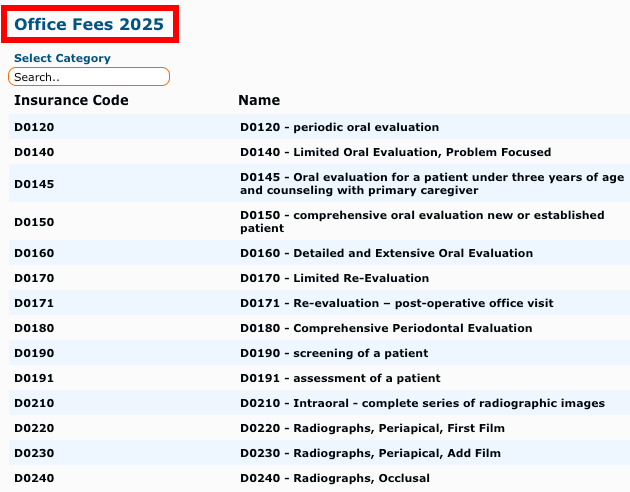Click Radiographs, Periapical, First Film name
This screenshot has width=630, height=492.
372,428
